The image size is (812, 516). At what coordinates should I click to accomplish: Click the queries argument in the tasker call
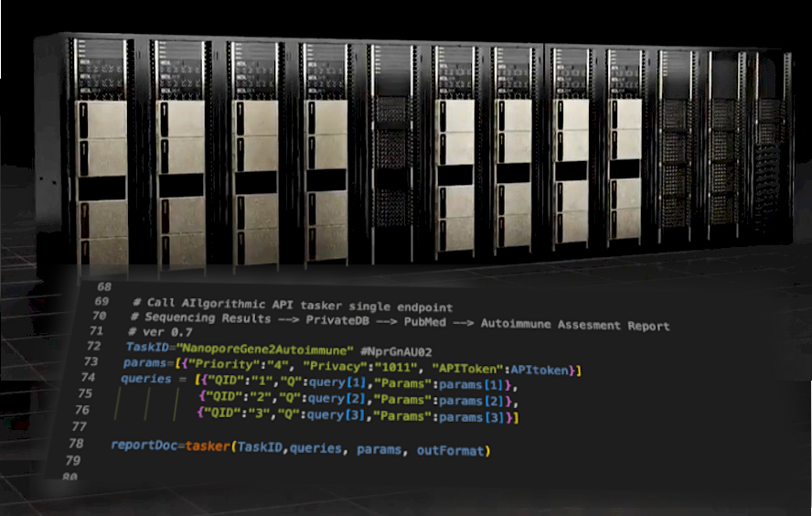pyautogui.click(x=315, y=448)
